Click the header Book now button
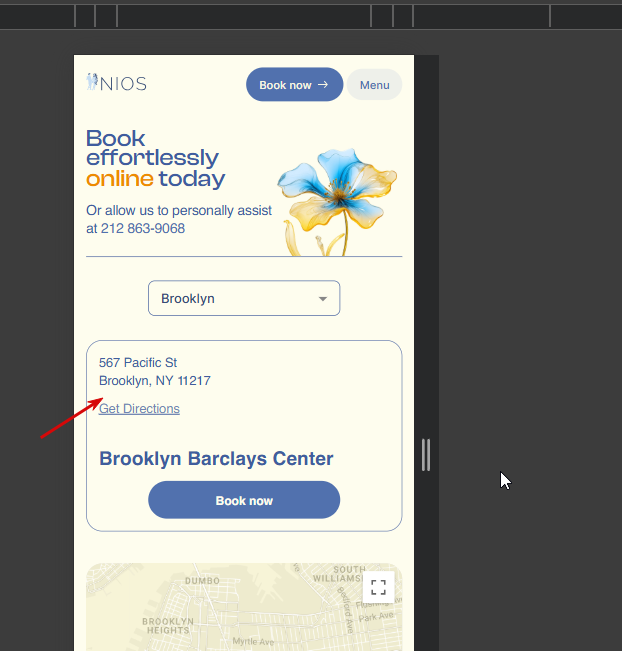Image resolution: width=622 pixels, height=651 pixels. [x=294, y=85]
